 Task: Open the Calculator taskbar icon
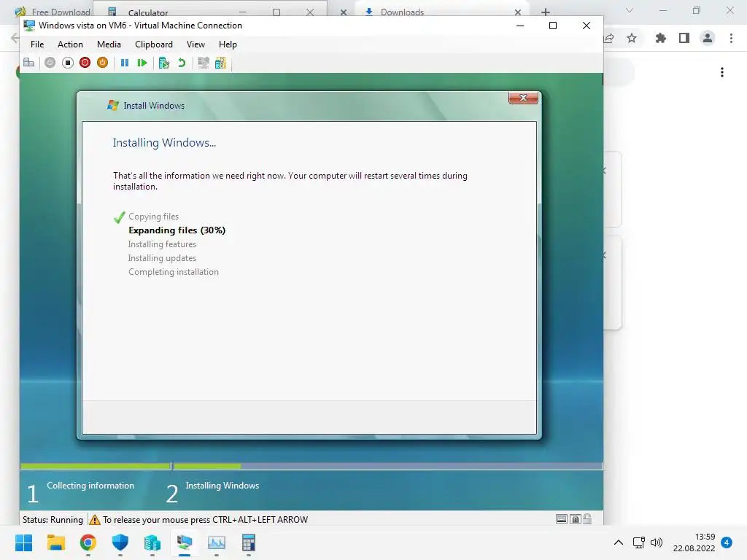[249, 542]
